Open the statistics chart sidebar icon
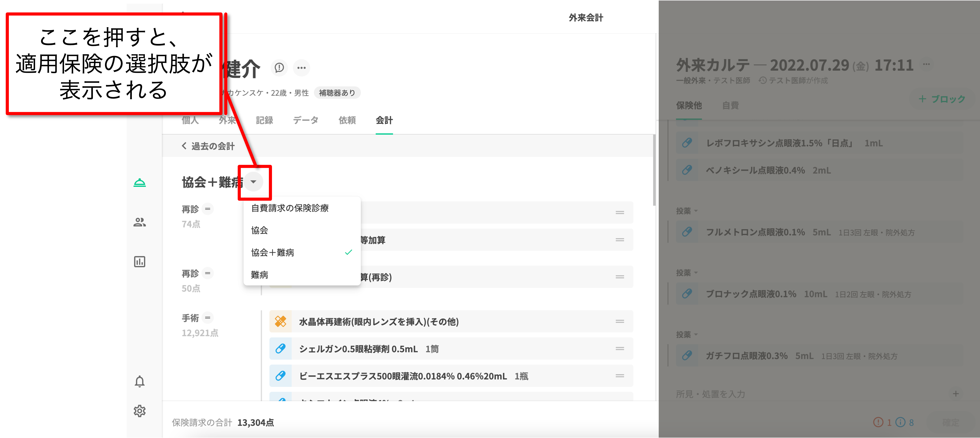Screen dimensions: 980x438 pyautogui.click(x=140, y=262)
